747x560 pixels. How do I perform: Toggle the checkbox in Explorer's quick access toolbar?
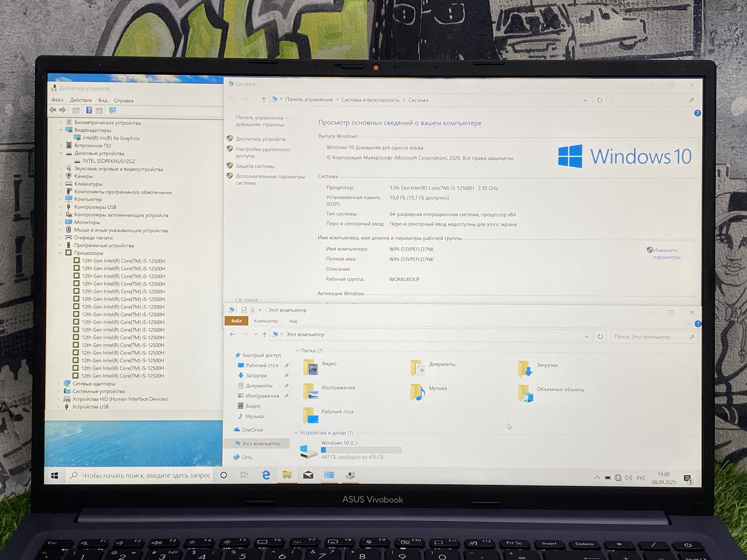244,310
